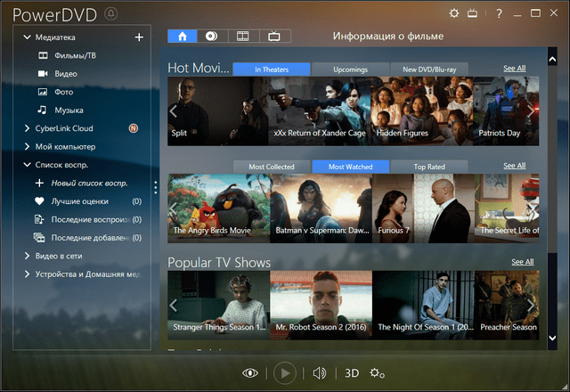
Task: Previous arrow in Popular TV Shows carousel
Action: pos(174,306)
